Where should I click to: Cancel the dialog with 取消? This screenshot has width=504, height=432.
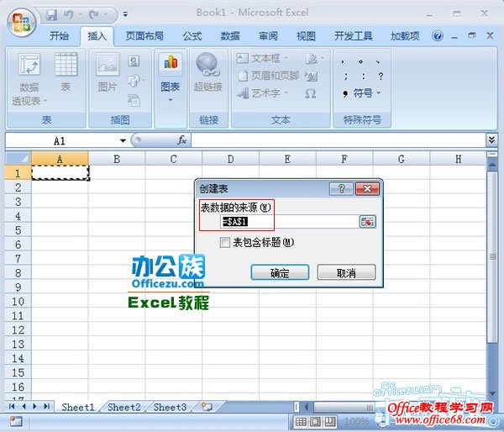[346, 273]
